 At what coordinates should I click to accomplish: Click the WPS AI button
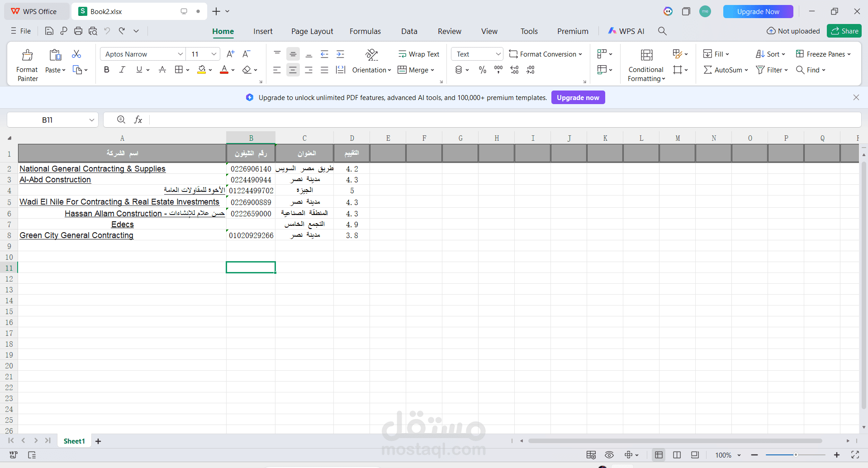click(x=626, y=31)
